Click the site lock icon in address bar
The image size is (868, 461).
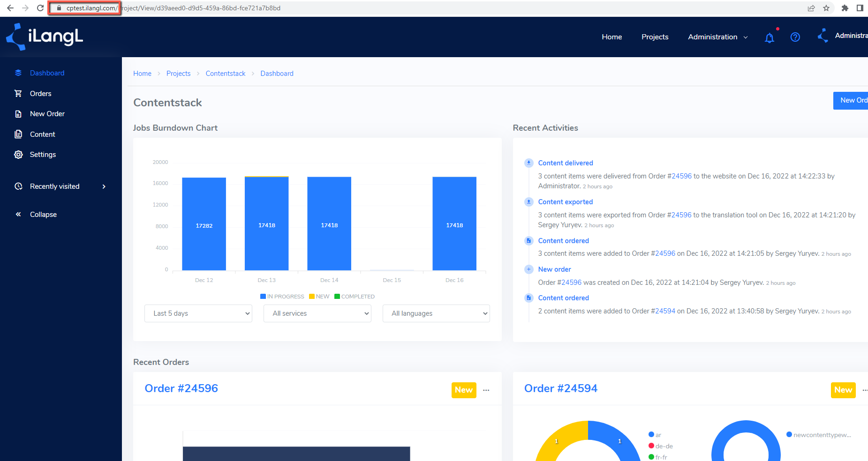point(59,8)
